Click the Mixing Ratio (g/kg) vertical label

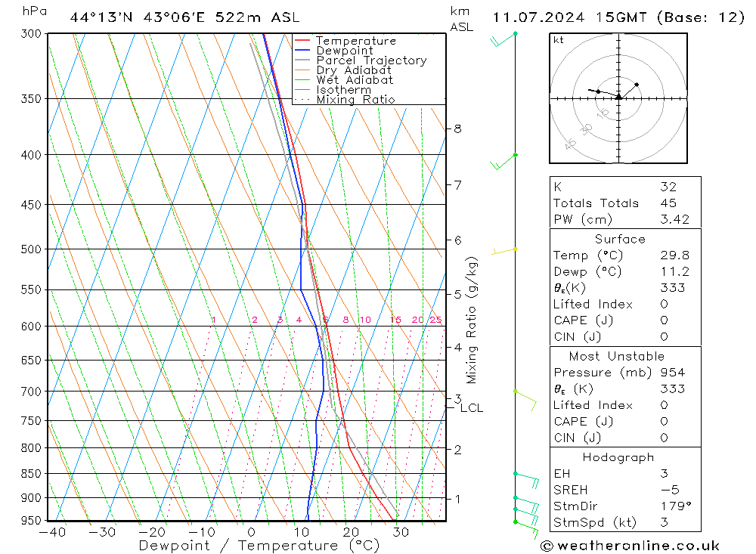point(471,320)
